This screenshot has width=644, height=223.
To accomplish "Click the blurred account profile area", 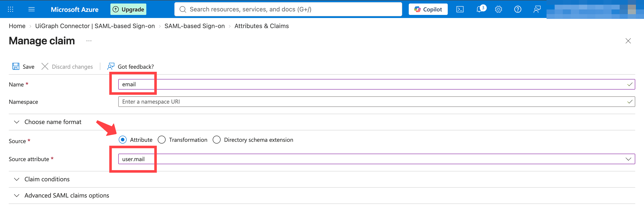I will (x=595, y=9).
